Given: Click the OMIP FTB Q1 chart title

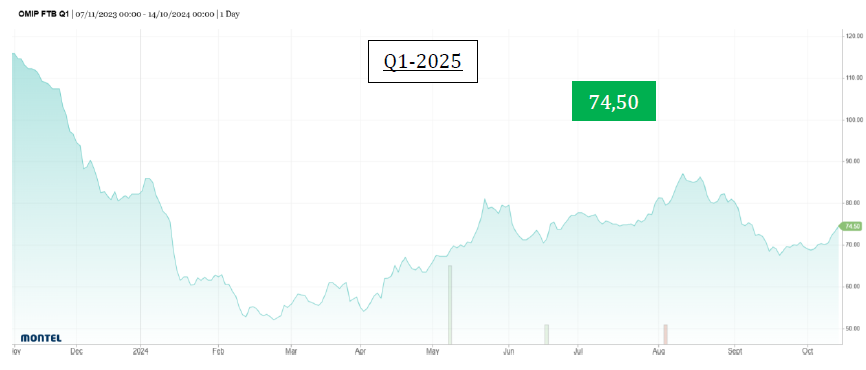Looking at the screenshot, I should 43,14.
